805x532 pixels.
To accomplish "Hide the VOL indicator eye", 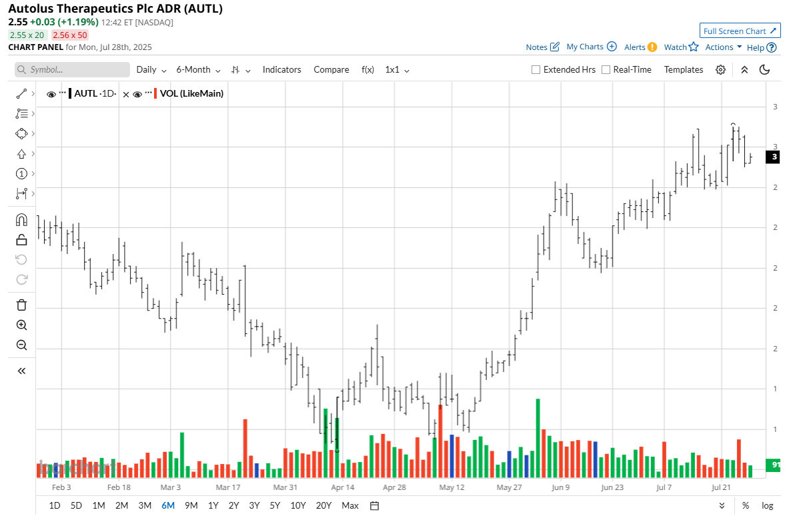I will (x=137, y=94).
